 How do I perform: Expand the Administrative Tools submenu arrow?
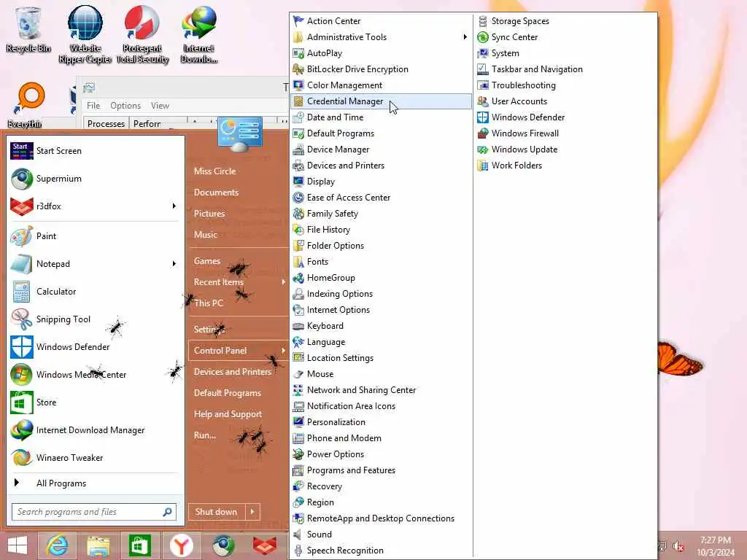click(x=465, y=37)
